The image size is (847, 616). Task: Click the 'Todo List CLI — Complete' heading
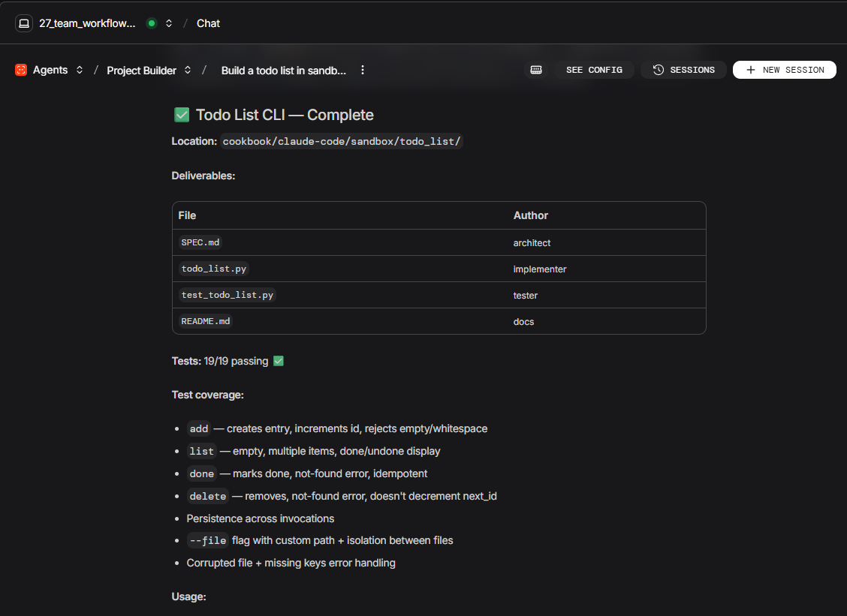point(285,115)
